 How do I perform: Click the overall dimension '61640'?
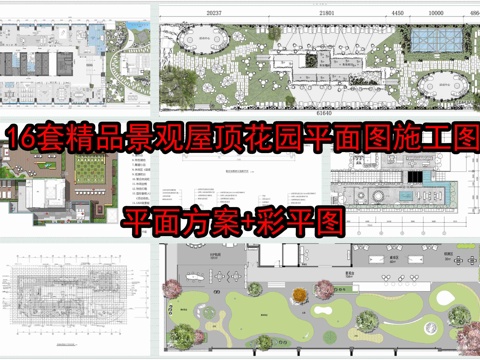324,113
